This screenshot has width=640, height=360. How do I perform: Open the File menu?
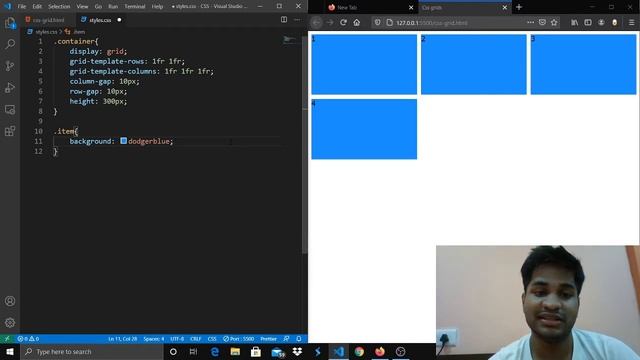[22, 7]
